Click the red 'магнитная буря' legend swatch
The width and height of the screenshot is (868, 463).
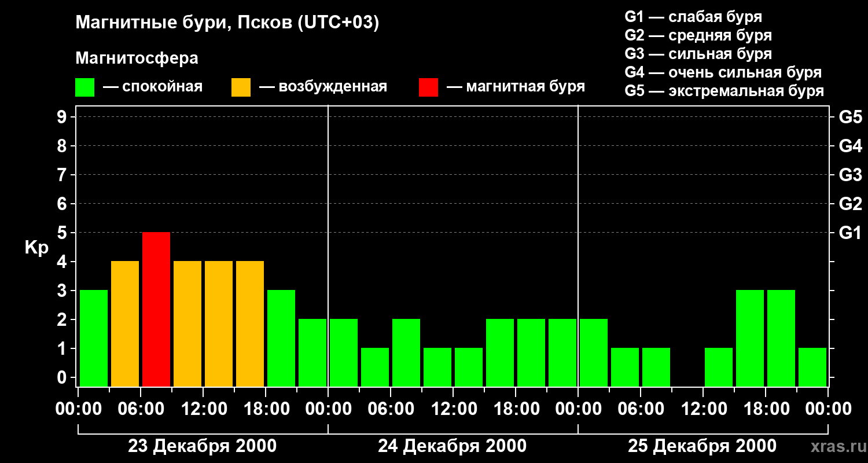pyautogui.click(x=428, y=87)
